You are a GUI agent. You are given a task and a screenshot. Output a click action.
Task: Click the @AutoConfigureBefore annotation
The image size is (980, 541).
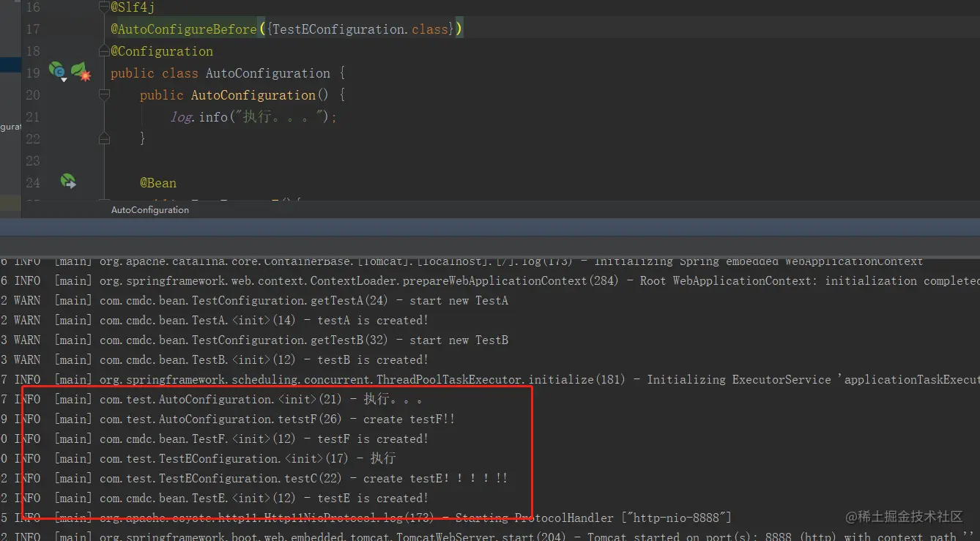click(x=184, y=29)
